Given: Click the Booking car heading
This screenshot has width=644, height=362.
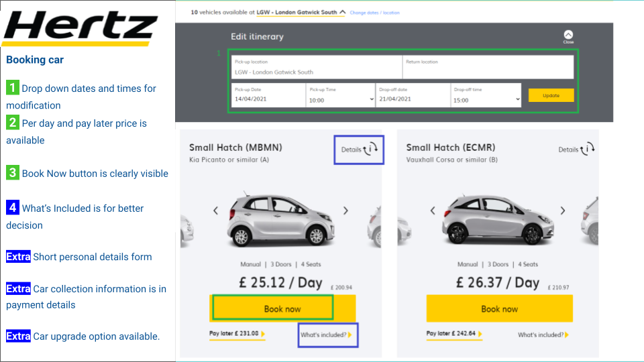Looking at the screenshot, I should point(35,60).
